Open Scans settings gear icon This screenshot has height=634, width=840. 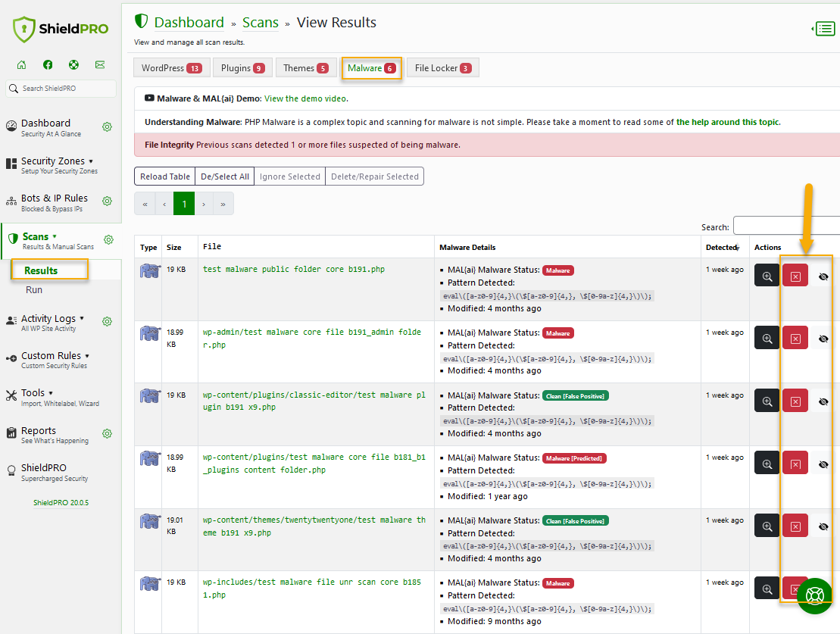click(x=108, y=239)
